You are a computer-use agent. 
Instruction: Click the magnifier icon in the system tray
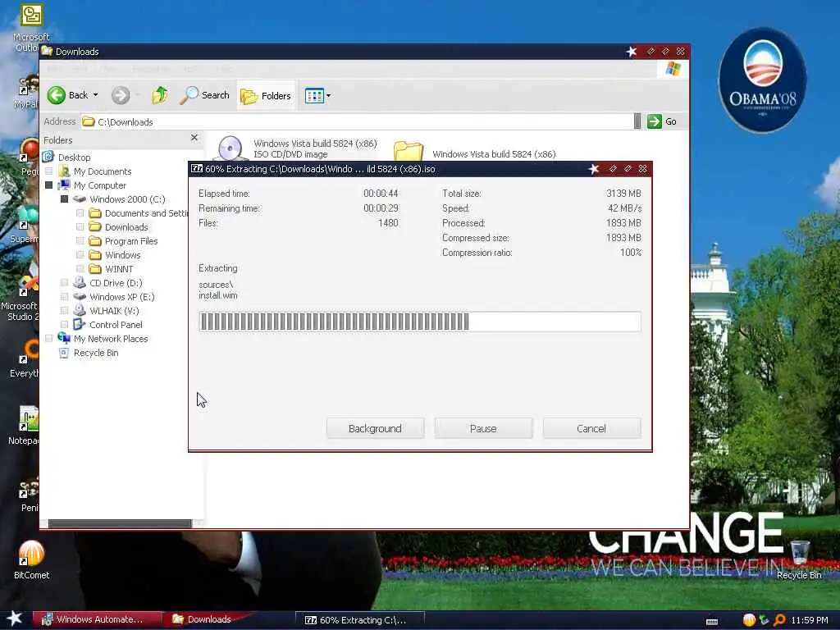[779, 620]
